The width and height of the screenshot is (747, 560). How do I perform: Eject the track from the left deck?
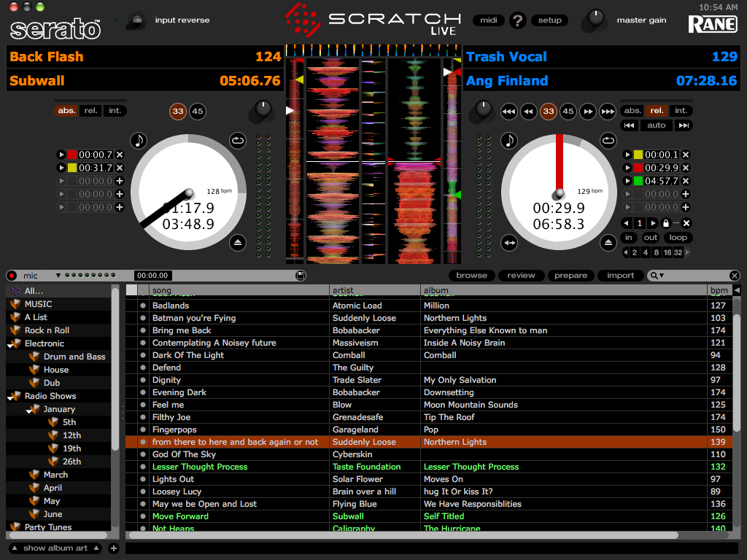click(x=238, y=243)
